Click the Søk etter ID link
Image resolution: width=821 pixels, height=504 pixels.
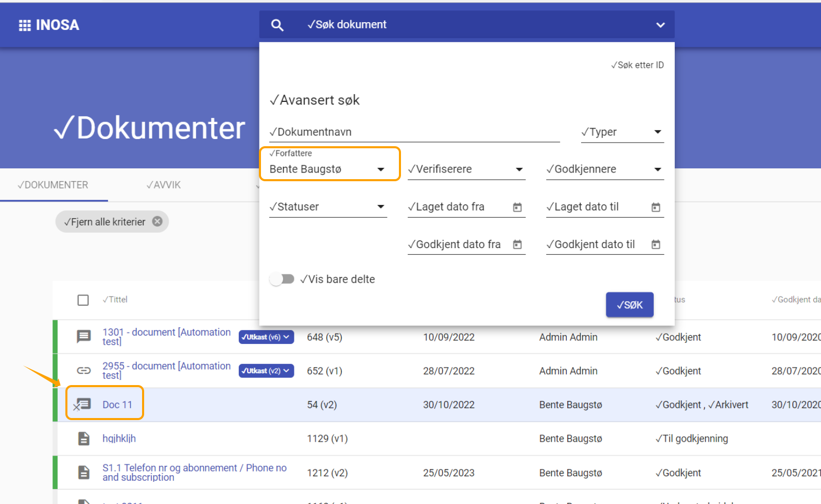click(637, 65)
